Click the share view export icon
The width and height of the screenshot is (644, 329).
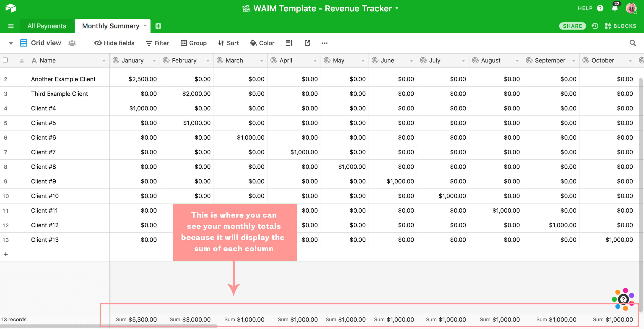307,43
